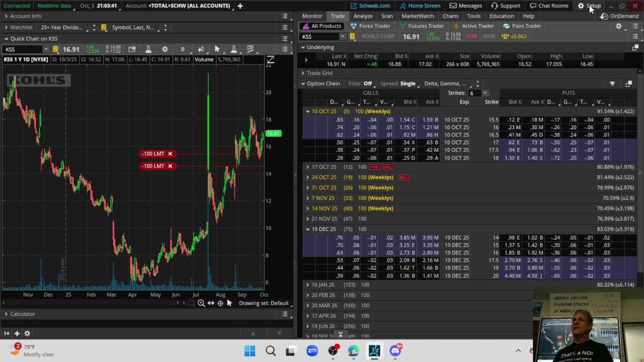Open Zoom from the Windows taskbar
This screenshot has height=362, width=644.
click(312, 350)
